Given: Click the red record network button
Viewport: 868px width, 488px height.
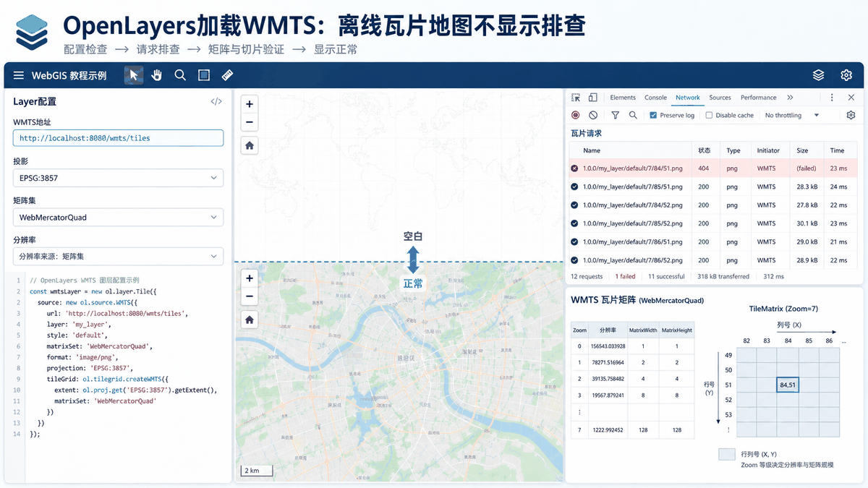Looking at the screenshot, I should tap(576, 115).
